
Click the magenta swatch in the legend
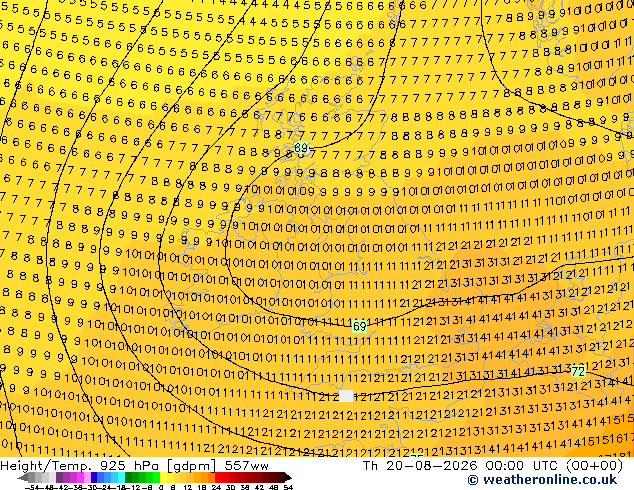pyautogui.click(x=80, y=477)
